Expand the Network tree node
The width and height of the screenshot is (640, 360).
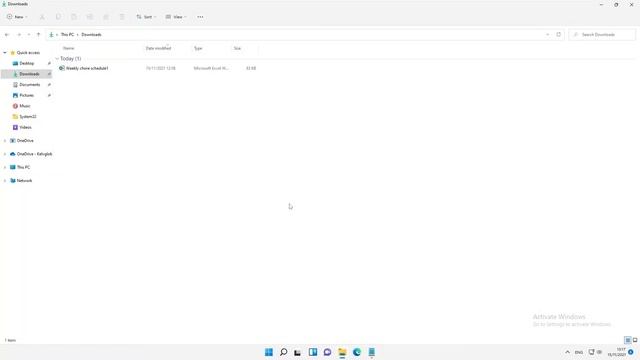coord(5,180)
